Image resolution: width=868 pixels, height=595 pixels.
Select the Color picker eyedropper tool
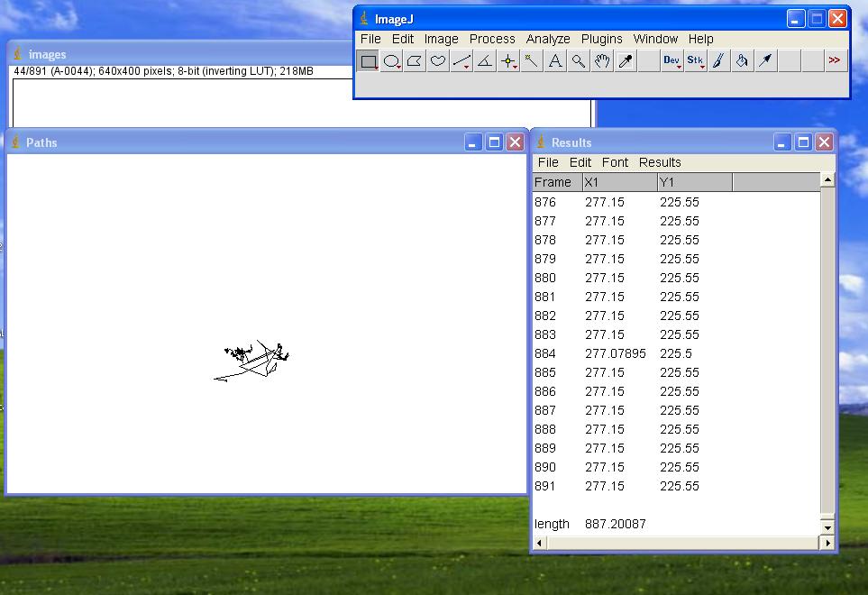[625, 61]
